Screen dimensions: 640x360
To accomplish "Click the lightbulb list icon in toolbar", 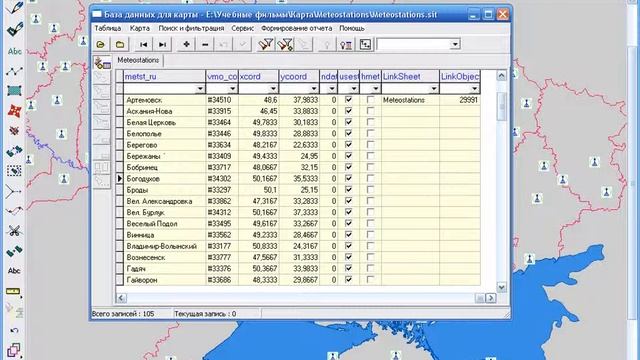I will [x=346, y=44].
